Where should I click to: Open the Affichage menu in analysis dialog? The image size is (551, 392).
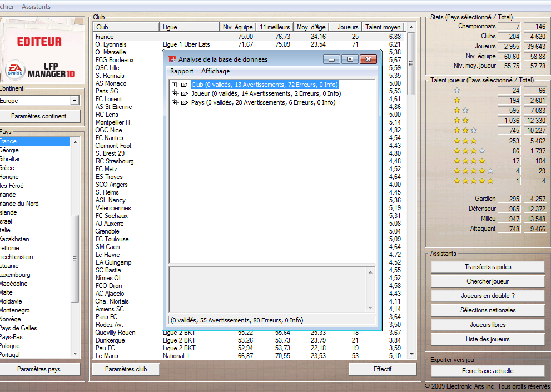[x=215, y=71]
